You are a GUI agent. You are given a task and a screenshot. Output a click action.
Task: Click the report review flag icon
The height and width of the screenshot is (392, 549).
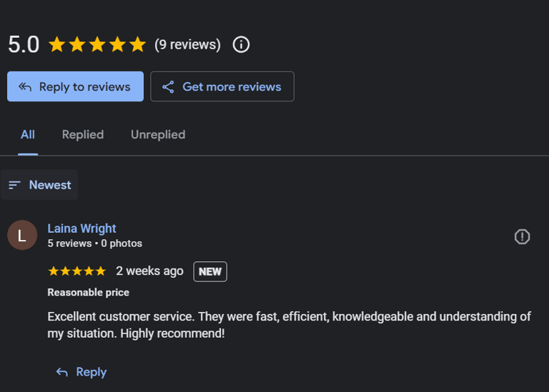523,237
